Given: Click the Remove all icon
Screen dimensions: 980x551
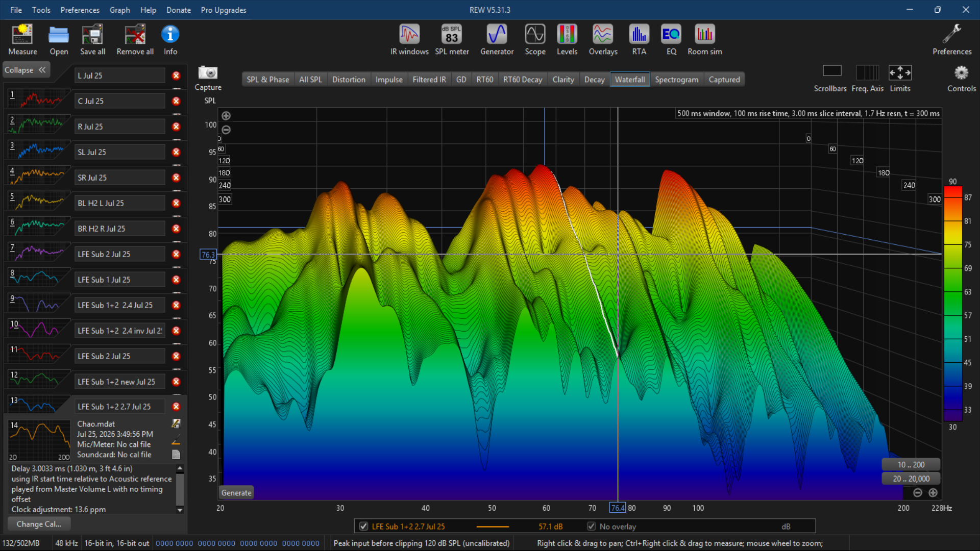Looking at the screenshot, I should (x=135, y=40).
